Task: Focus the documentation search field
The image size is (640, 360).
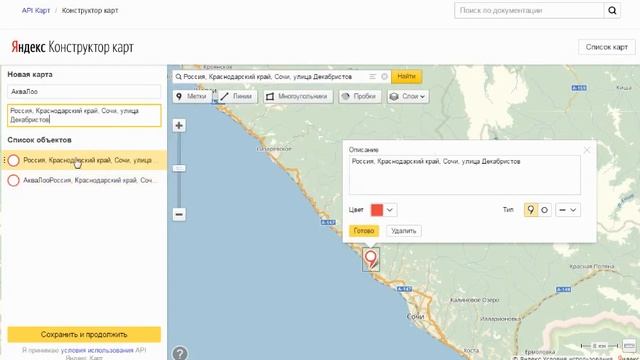Action: tap(529, 11)
